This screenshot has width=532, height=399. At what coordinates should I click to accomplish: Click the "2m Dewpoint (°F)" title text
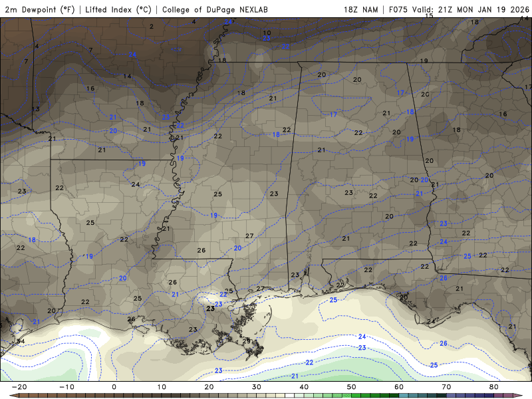click(x=40, y=9)
